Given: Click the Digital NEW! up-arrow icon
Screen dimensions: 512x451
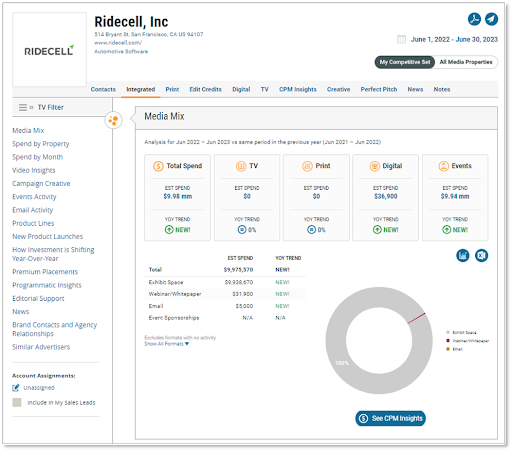Looking at the screenshot, I should pos(377,230).
